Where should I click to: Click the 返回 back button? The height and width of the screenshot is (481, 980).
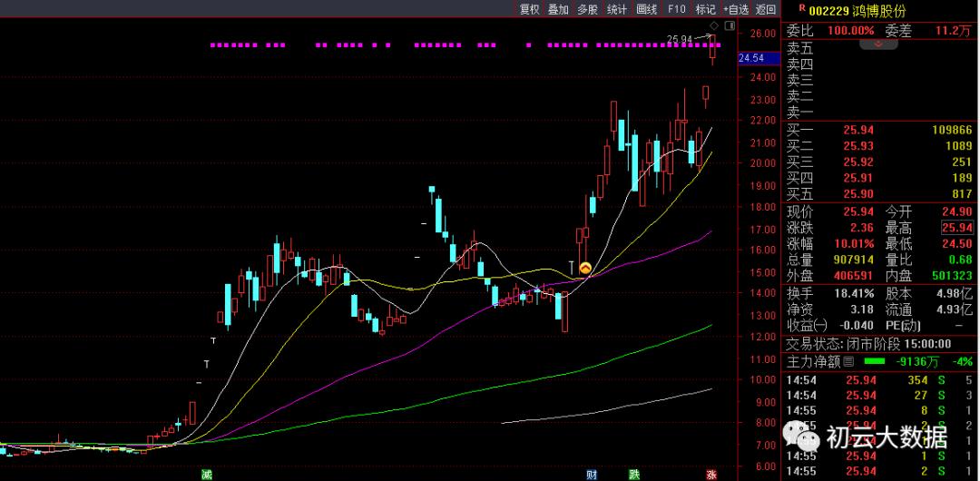766,9
